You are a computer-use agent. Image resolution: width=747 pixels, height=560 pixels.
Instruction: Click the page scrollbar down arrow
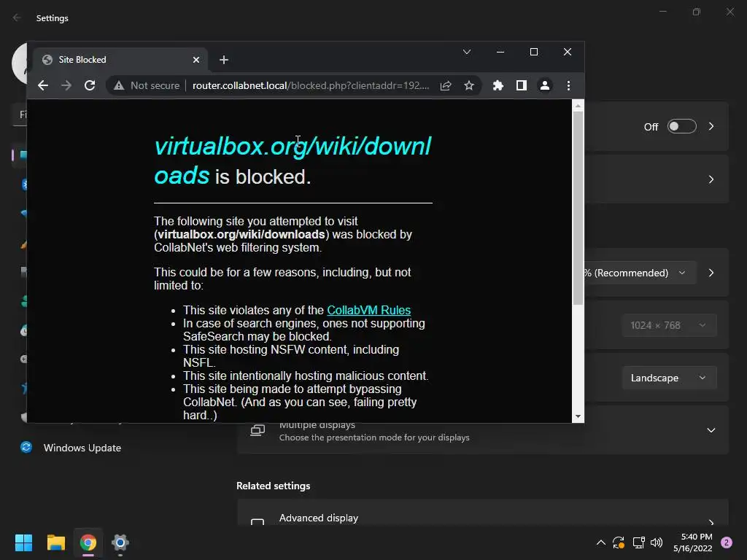[x=578, y=416]
